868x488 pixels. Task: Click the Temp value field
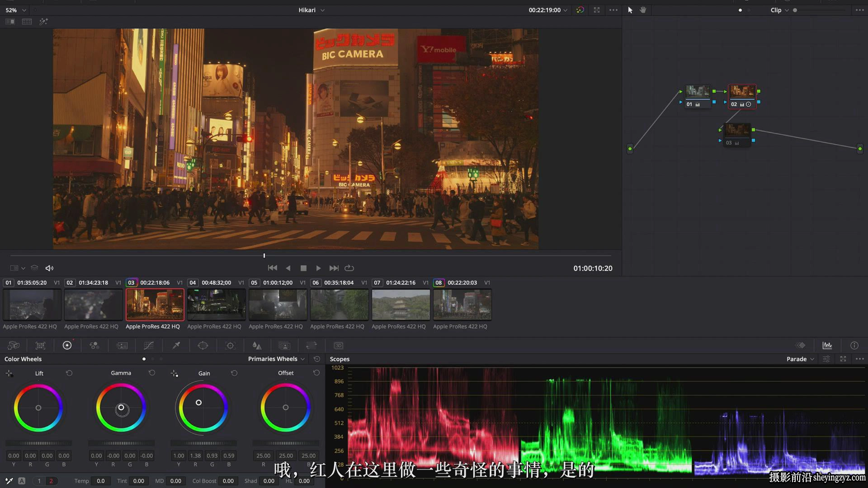101,481
